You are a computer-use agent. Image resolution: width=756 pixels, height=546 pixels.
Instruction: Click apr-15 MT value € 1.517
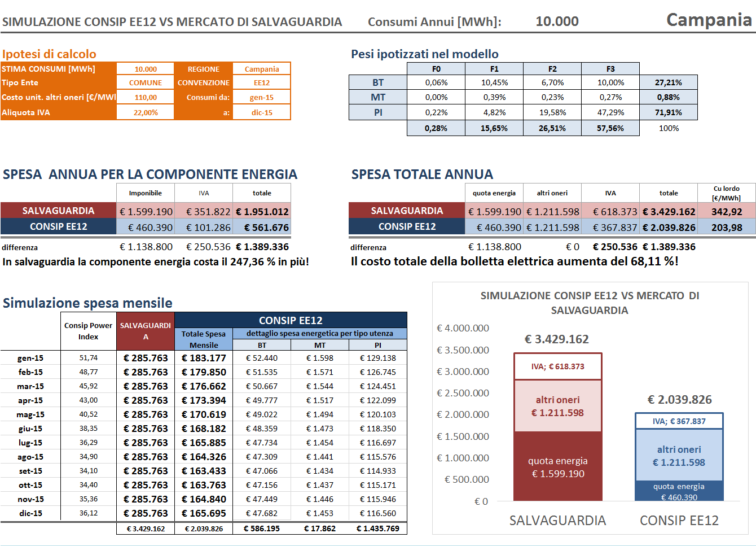[320, 400]
